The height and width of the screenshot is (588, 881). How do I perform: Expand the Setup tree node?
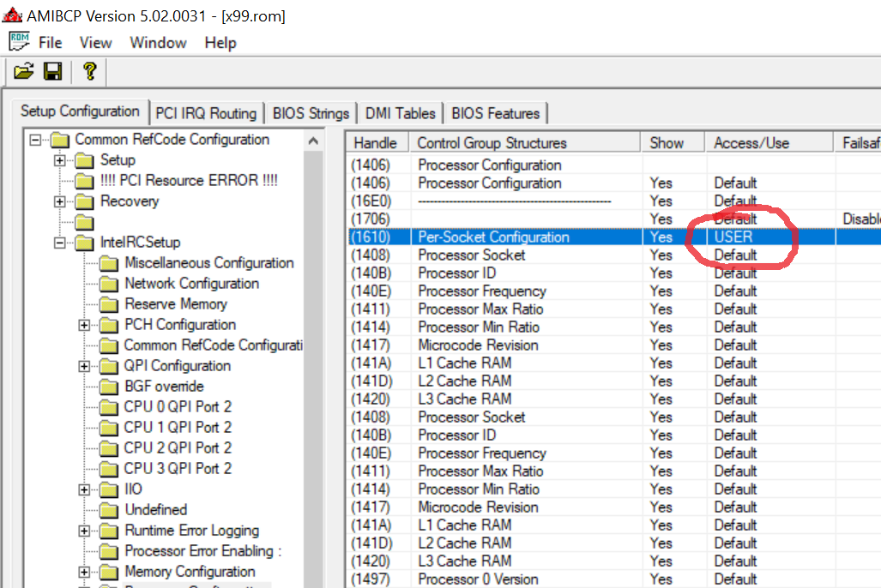click(x=59, y=160)
